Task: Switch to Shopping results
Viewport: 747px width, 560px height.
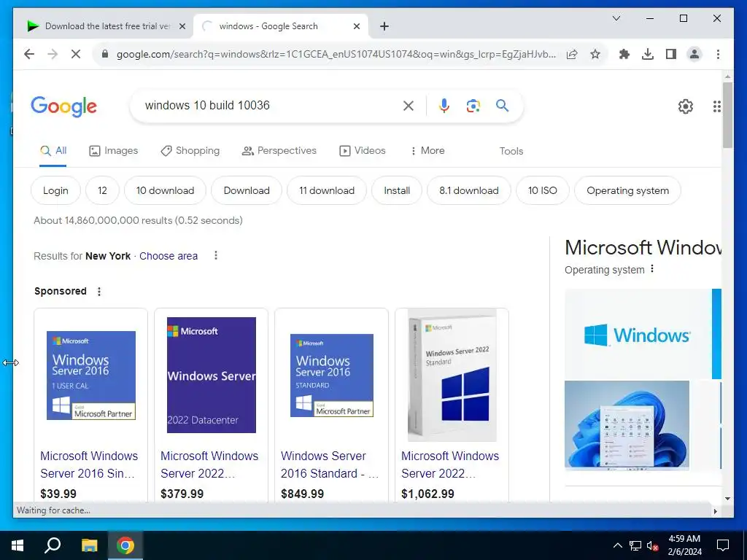Action: click(190, 151)
